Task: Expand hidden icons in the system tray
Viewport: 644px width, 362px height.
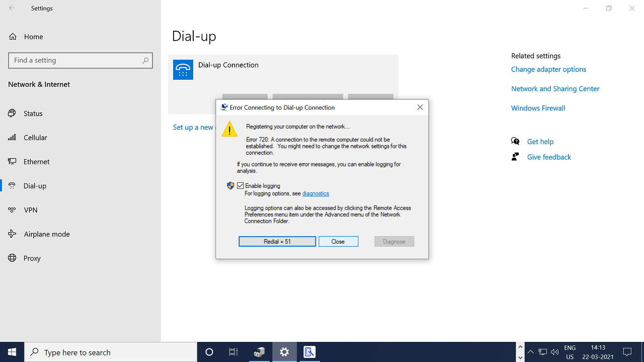Action: pos(530,352)
